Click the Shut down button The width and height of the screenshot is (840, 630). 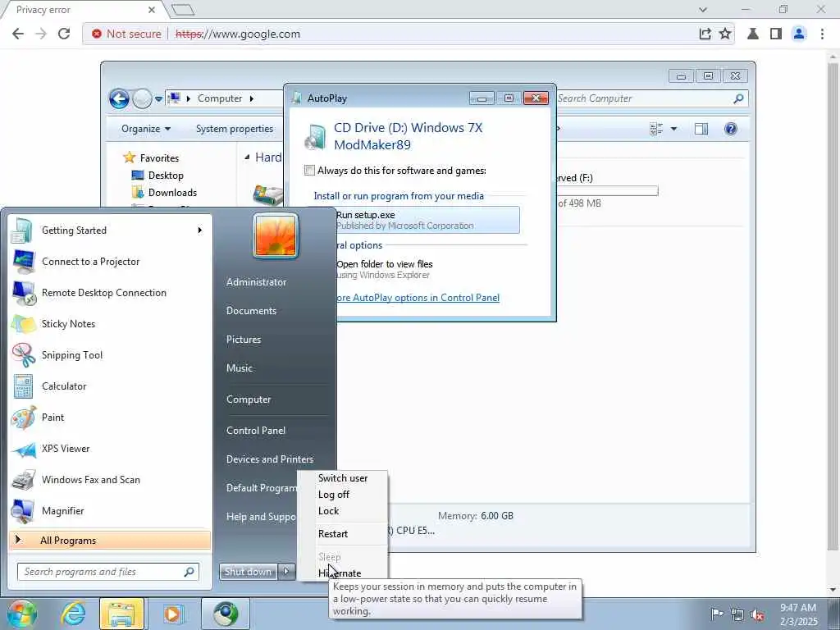248,572
